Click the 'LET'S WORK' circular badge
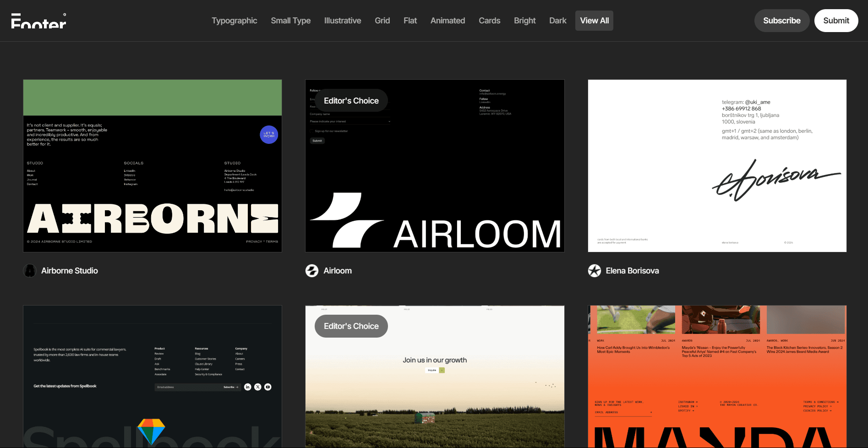 coord(269,135)
